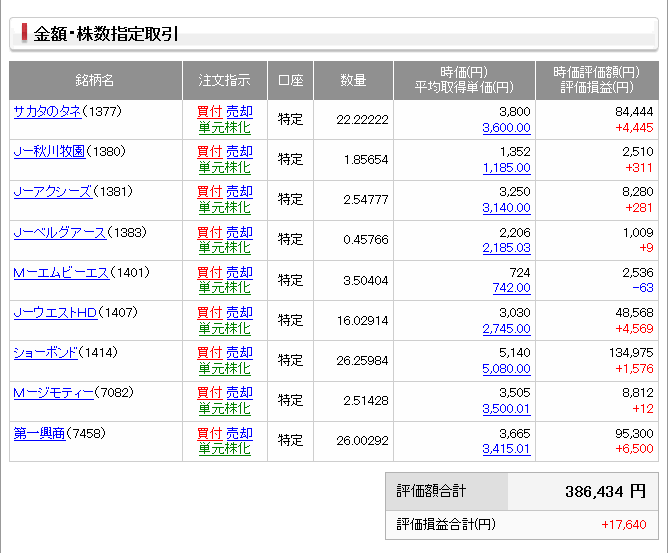Viewport: 669px width, 553px height.
Task: Click 単元株化 for J-アクシーズ
Action: coord(224,207)
